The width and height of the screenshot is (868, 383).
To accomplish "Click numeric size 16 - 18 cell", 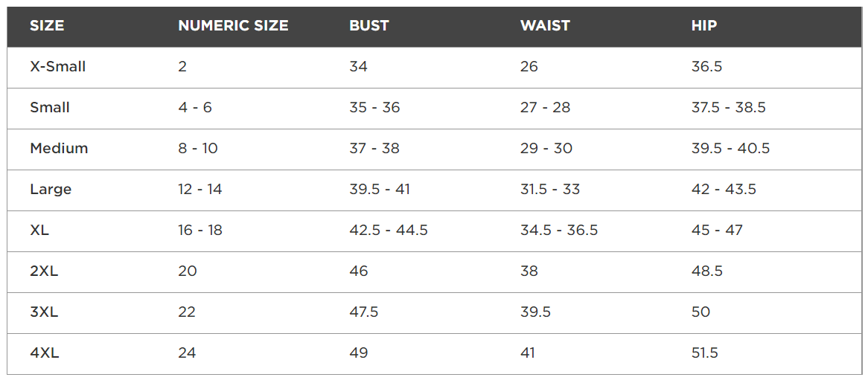I will [200, 231].
